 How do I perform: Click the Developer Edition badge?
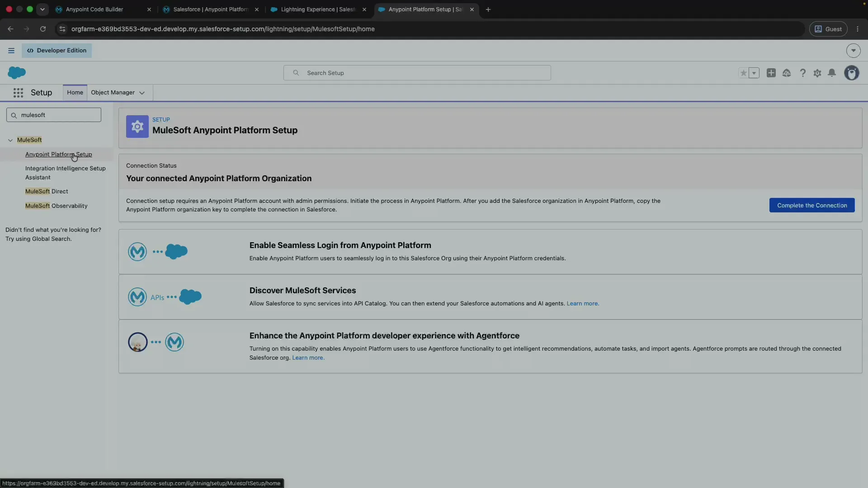(x=57, y=51)
